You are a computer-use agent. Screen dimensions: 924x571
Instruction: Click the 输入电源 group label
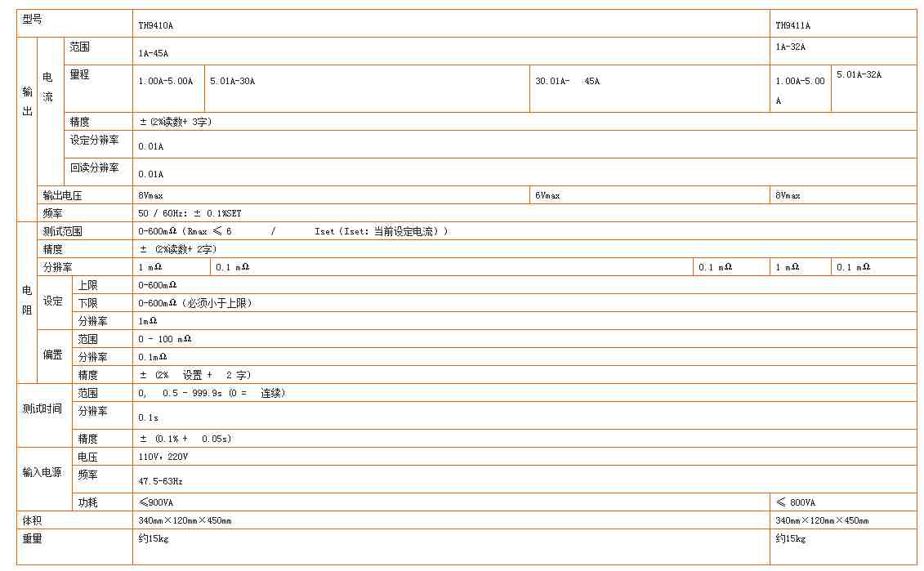coord(42,472)
